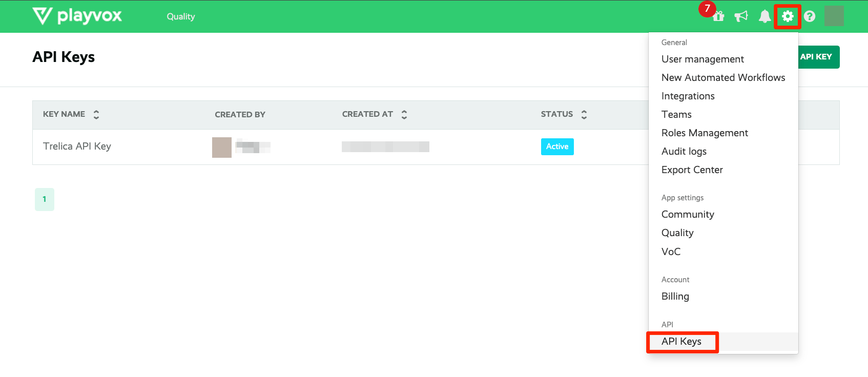Open User management from settings menu
Viewport: 868px width, 377px height.
pyautogui.click(x=702, y=59)
